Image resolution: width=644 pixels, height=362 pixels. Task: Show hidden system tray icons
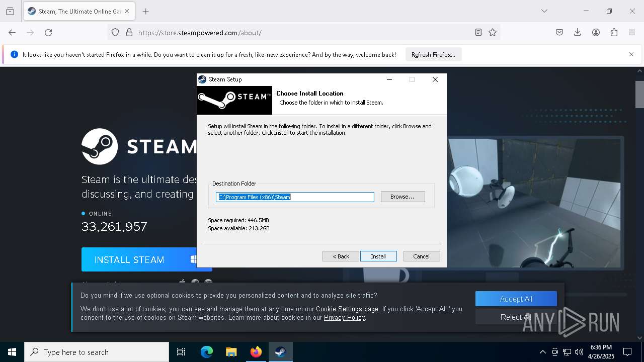pyautogui.click(x=542, y=352)
